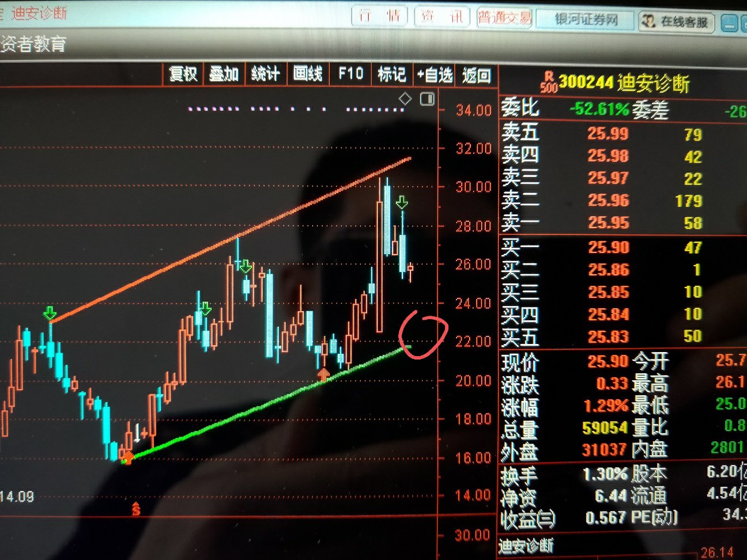Viewport: 747px width, 560px height.
Task: Click the 复权 chart button
Action: click(183, 74)
